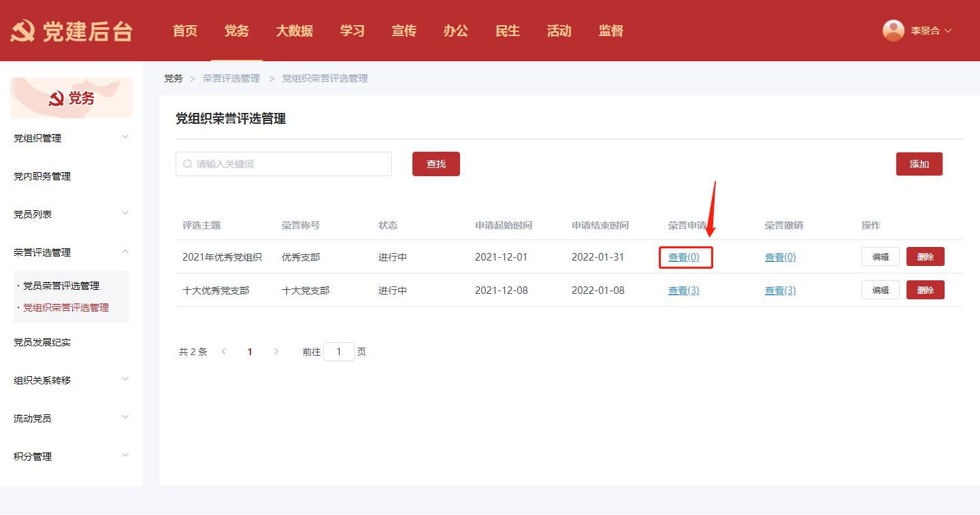This screenshot has width=980, height=515.
Task: Open the 李景合 user dropdown
Action: tap(930, 31)
